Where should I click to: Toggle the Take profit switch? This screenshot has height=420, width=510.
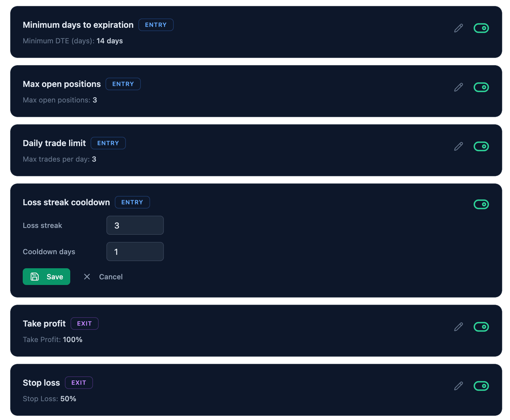pos(481,327)
